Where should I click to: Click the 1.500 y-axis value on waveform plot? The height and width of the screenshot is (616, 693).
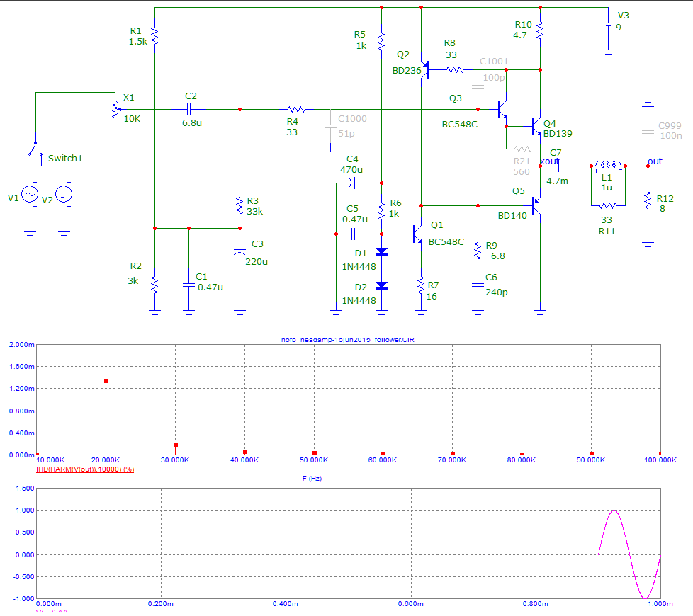26,488
